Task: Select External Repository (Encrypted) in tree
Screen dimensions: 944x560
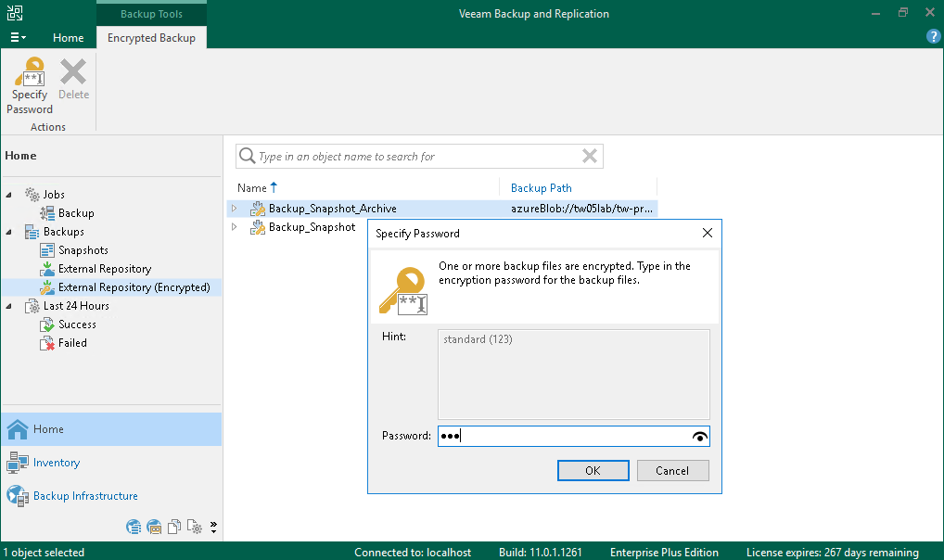Action: pos(134,287)
